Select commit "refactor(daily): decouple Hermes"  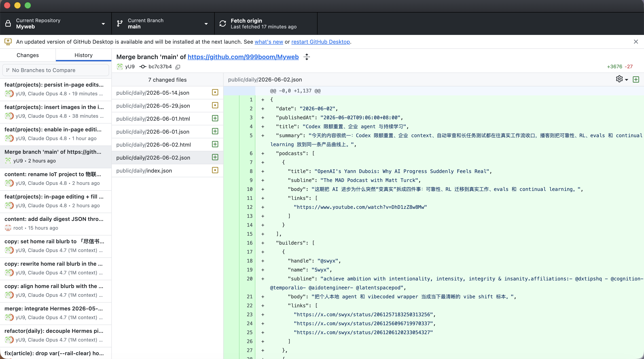(55, 336)
